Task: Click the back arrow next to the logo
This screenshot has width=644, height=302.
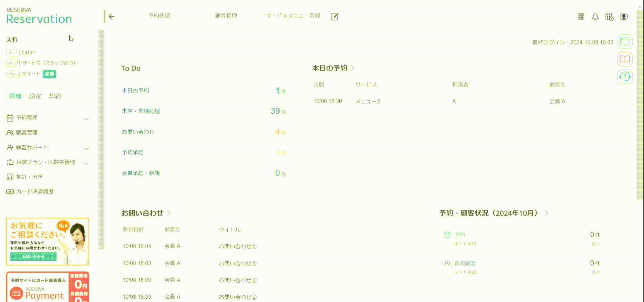Action: pos(111,16)
